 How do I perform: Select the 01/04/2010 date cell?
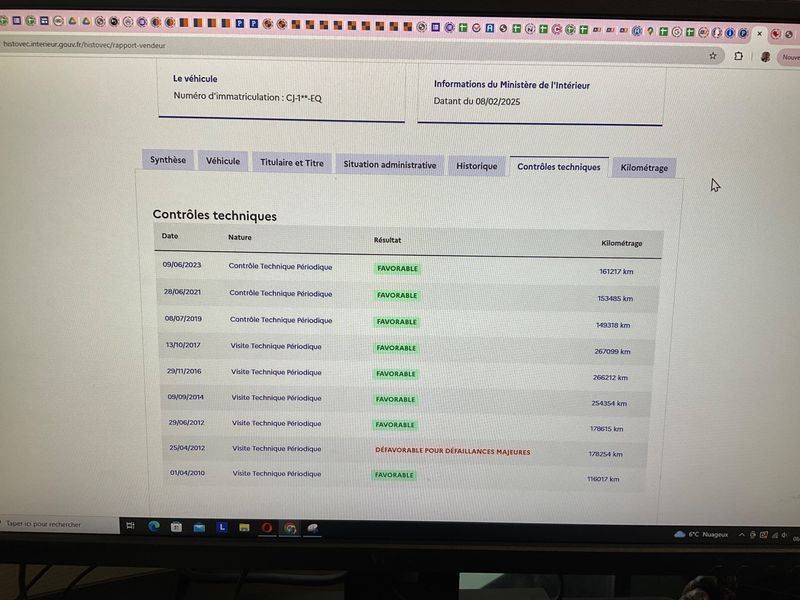[187, 472]
